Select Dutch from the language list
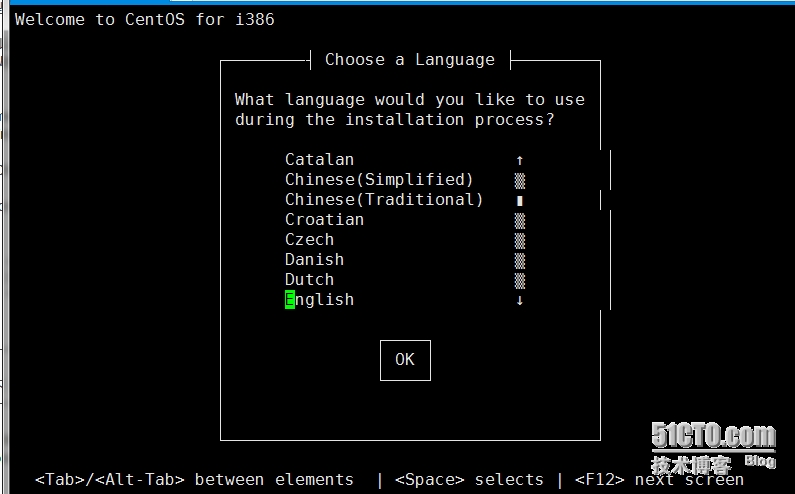 pyautogui.click(x=309, y=279)
